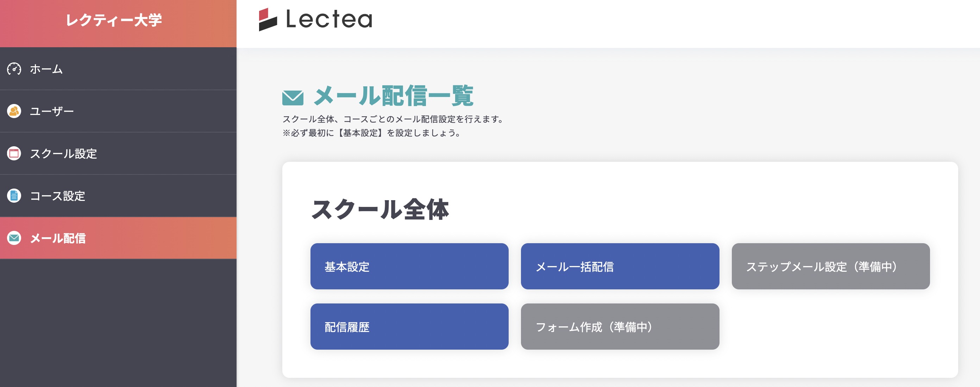Open the 基本設定 button

pyautogui.click(x=409, y=266)
